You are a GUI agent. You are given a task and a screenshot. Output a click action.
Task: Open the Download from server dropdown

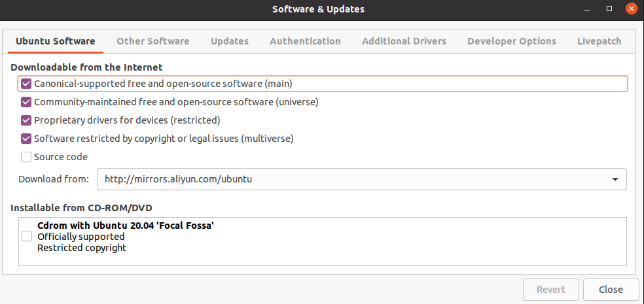click(x=362, y=179)
